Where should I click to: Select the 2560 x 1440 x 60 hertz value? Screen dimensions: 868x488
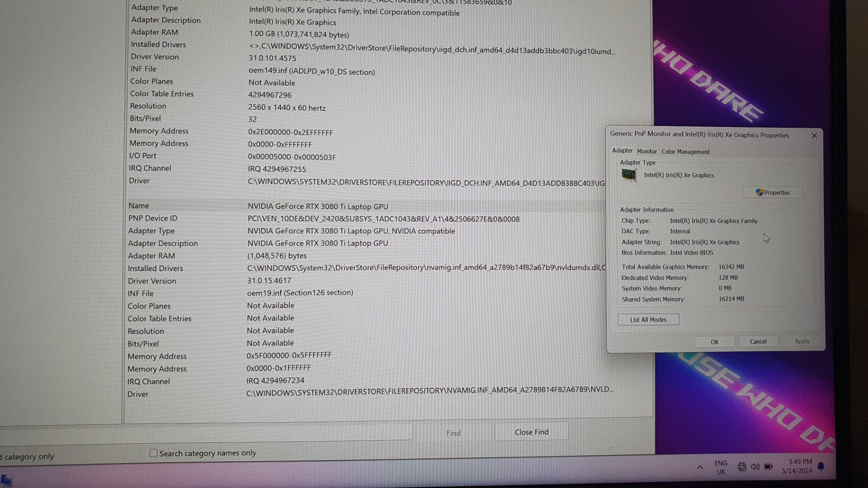tap(287, 108)
